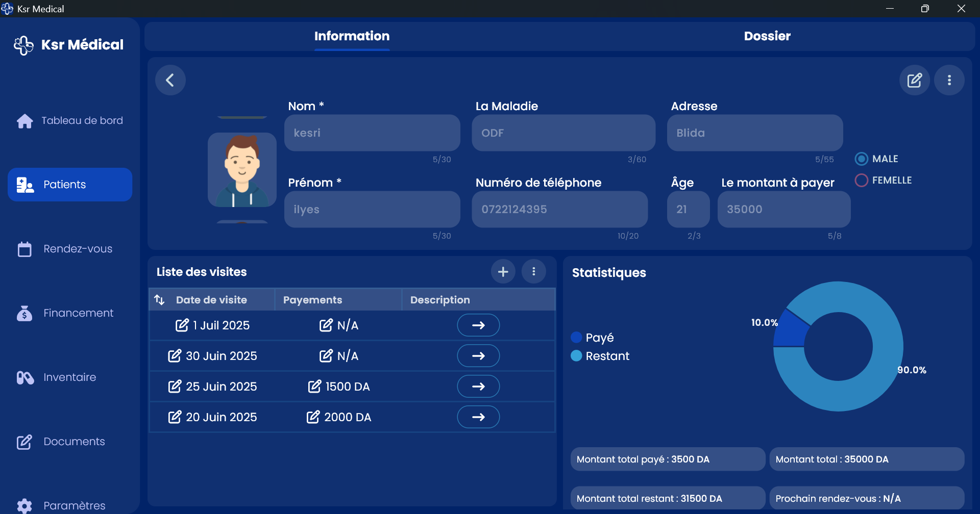The image size is (980, 514).
Task: Click the back arrow button
Action: [170, 80]
